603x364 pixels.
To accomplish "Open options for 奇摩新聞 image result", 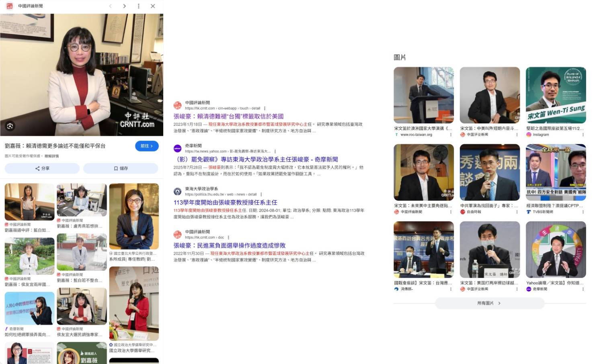I will pos(583,289).
